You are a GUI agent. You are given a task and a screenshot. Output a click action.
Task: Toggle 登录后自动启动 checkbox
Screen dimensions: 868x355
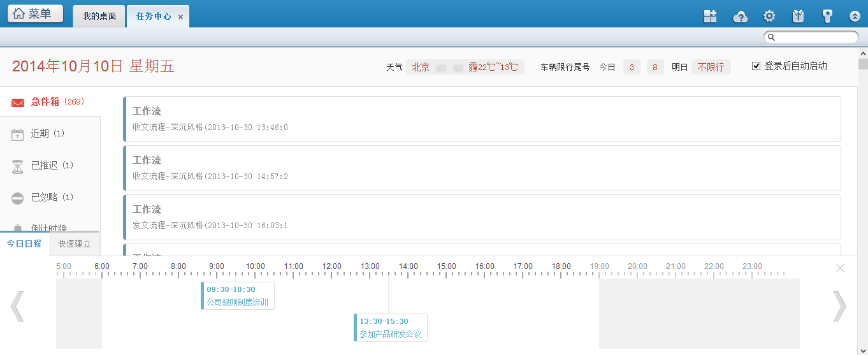[756, 66]
